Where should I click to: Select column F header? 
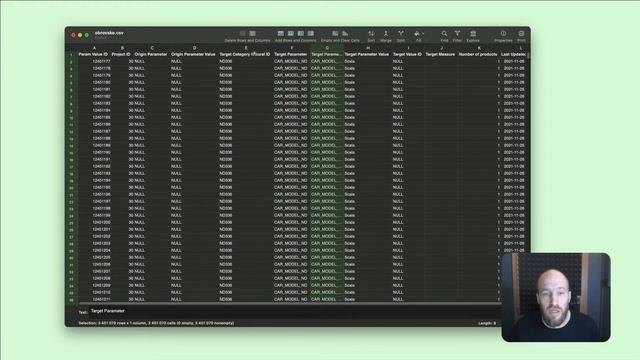291,48
